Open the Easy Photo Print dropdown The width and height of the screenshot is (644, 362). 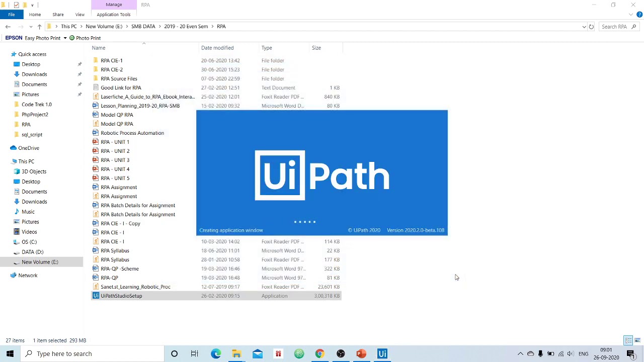65,38
